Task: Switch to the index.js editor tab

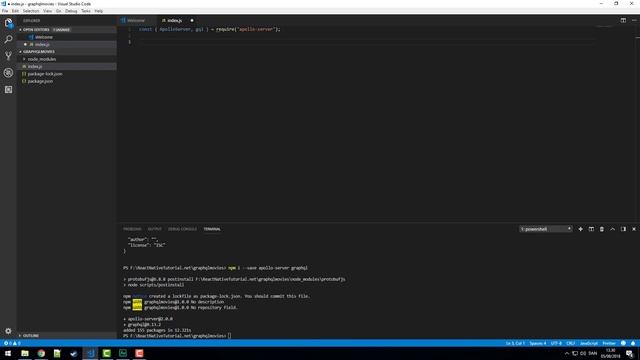Action: [x=174, y=20]
